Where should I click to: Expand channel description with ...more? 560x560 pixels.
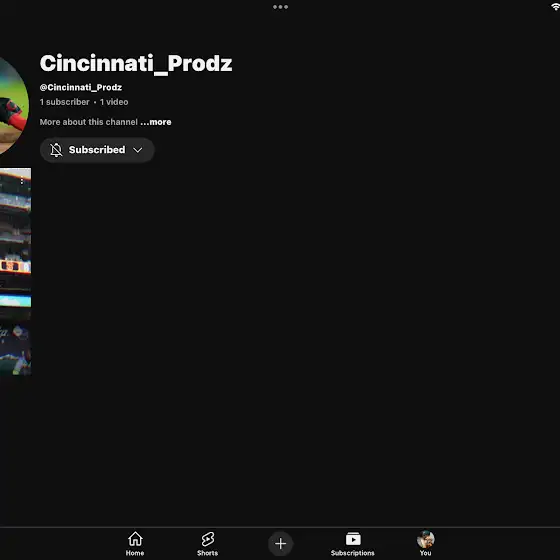click(x=156, y=122)
